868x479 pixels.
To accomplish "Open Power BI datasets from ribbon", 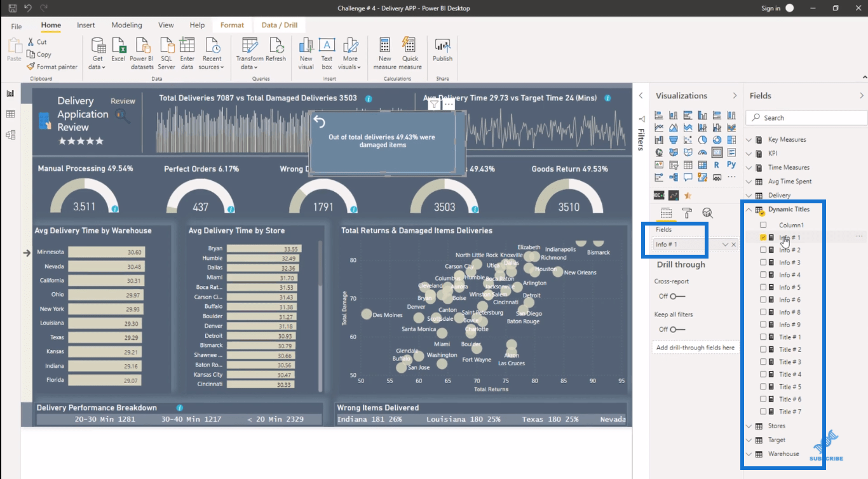I will pyautogui.click(x=142, y=53).
